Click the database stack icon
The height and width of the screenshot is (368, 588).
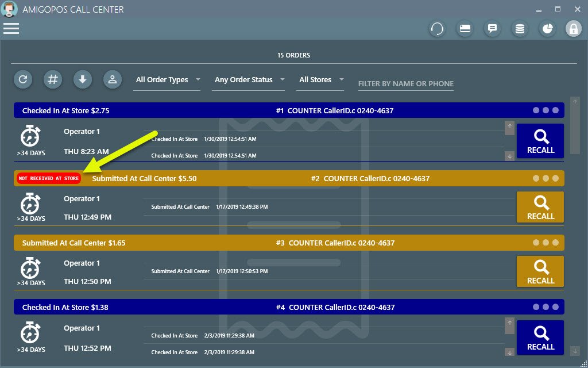pyautogui.click(x=520, y=29)
